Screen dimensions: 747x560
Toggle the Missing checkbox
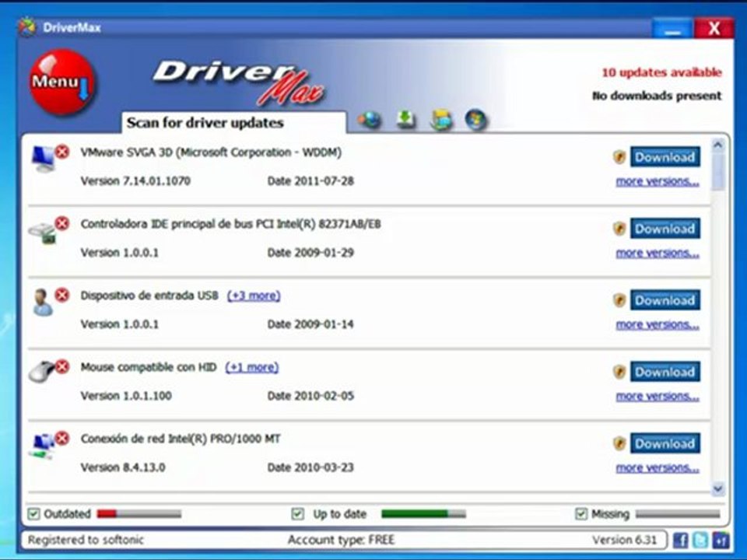[x=580, y=514]
